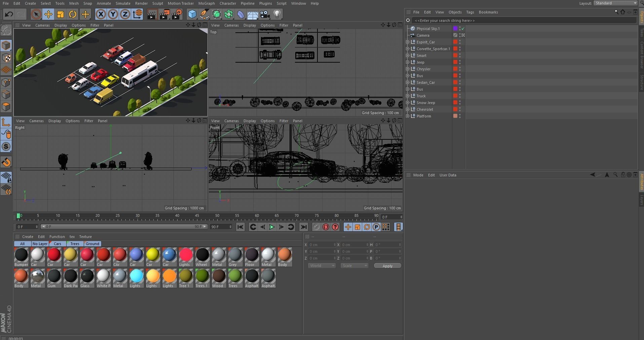This screenshot has width=644, height=340.
Task: Expand the Truck object
Action: (x=408, y=96)
